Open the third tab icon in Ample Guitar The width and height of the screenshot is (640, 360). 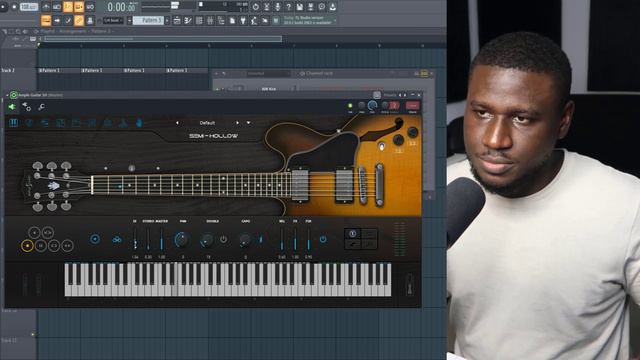[x=44, y=123]
